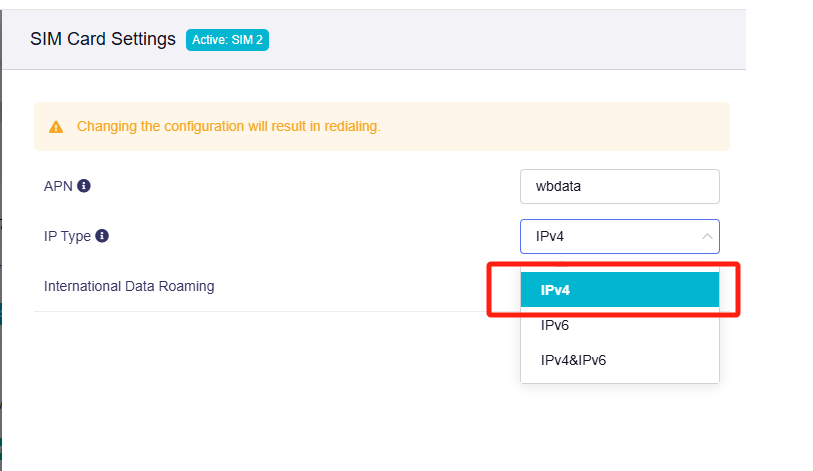This screenshot has height=471, width=813.
Task: Click the redialing warning message text
Action: (x=229, y=127)
